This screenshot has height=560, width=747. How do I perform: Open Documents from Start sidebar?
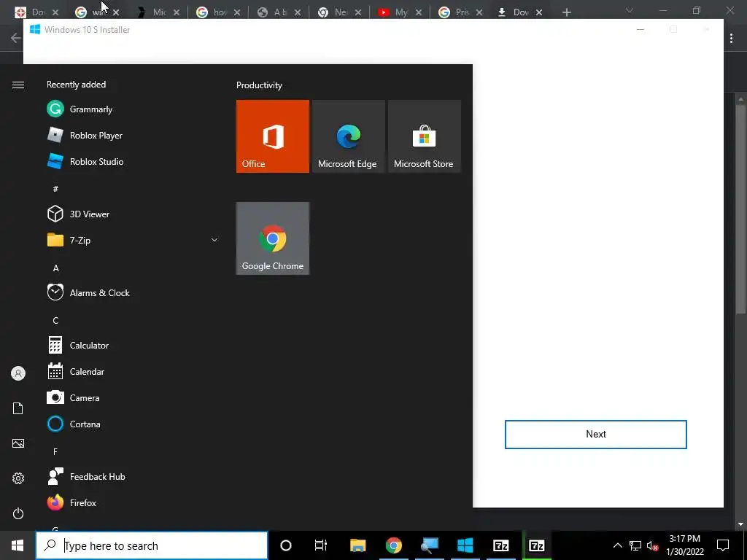click(x=18, y=408)
